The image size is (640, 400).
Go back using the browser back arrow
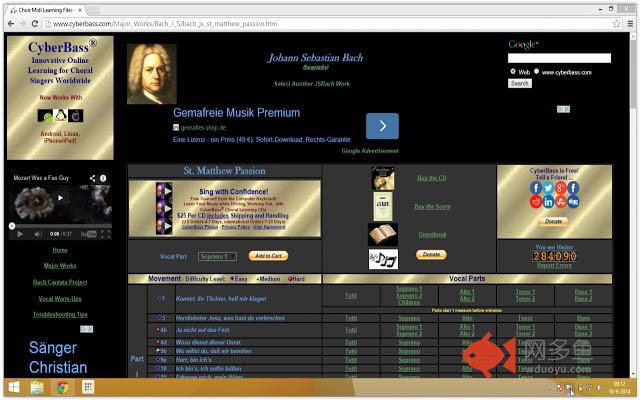(11, 24)
